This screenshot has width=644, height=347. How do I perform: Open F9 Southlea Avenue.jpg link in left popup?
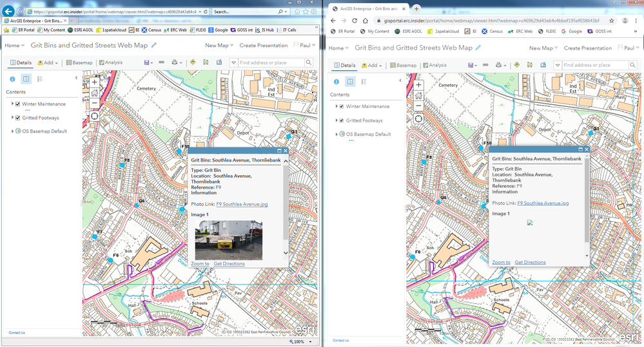coord(242,204)
